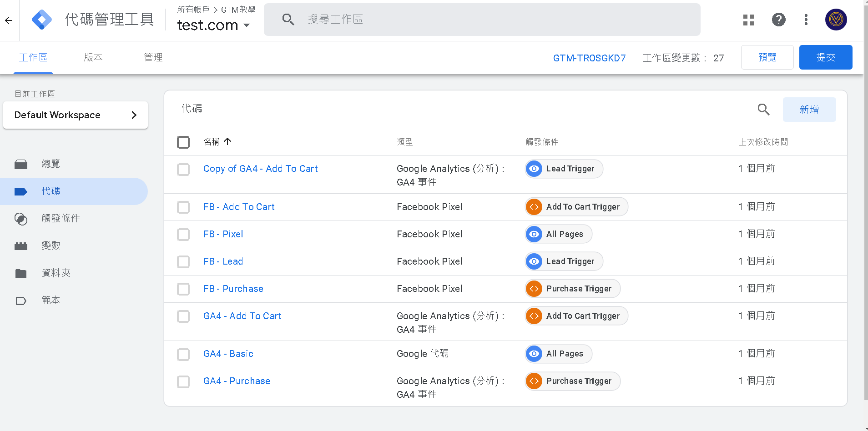Check the GA4 - Add To Cart row
Viewport: 868px width, 431px height.
click(183, 316)
